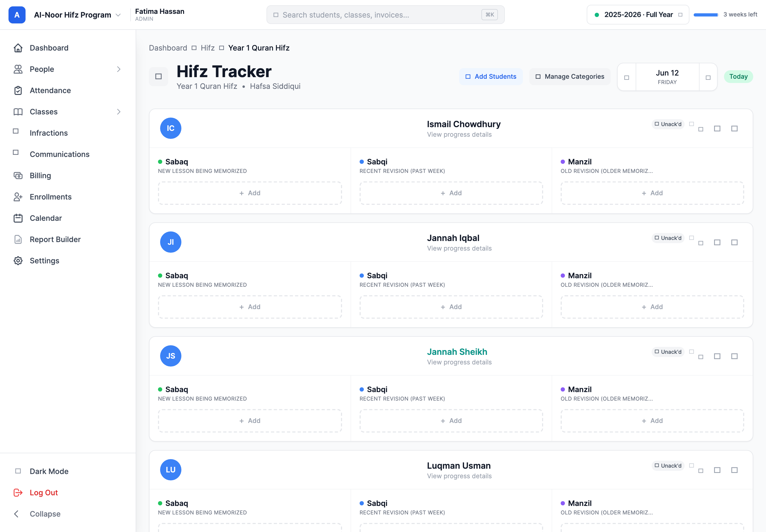Add Sabaq entry for Jannah Sheikh
The image size is (766, 532).
coord(250,421)
